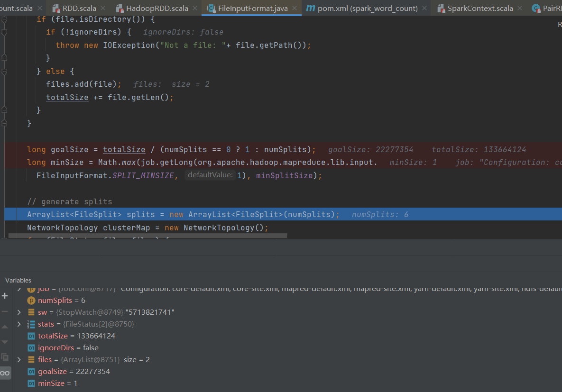The width and height of the screenshot is (562, 392).
Task: Add a new watch with the plus icon
Action: point(5,296)
